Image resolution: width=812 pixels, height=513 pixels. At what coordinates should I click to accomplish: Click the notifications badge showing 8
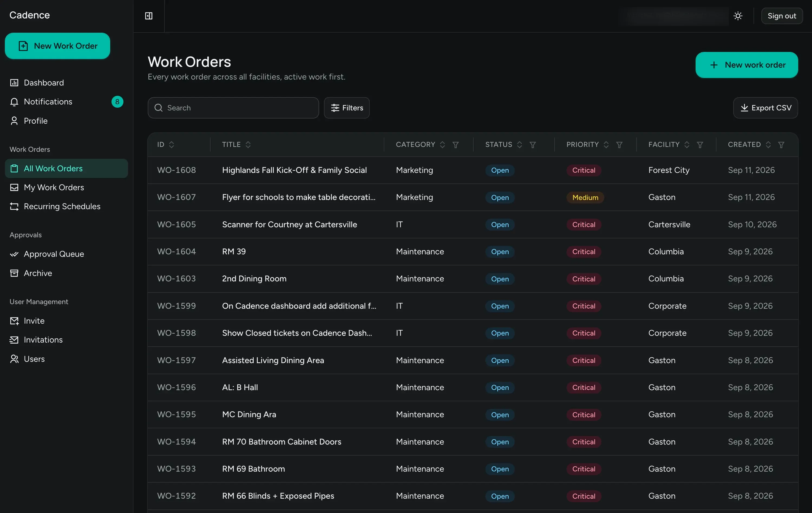coord(117,102)
